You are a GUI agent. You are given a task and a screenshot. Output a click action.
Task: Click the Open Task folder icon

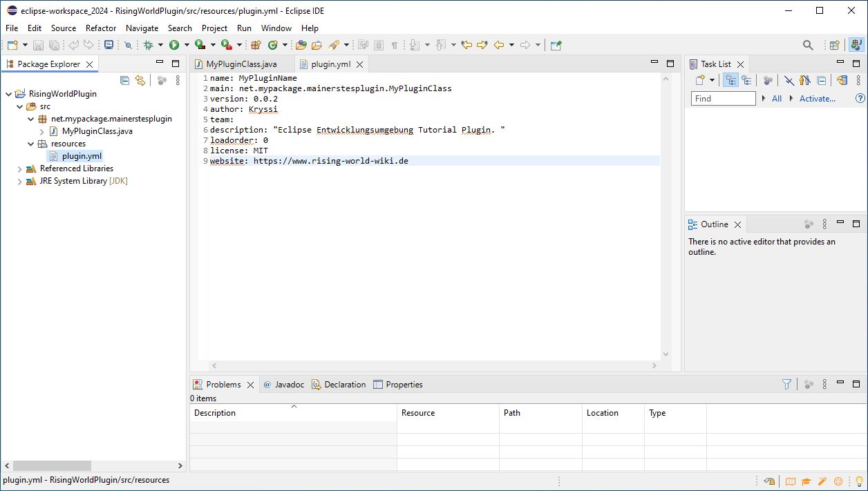tap(317, 45)
